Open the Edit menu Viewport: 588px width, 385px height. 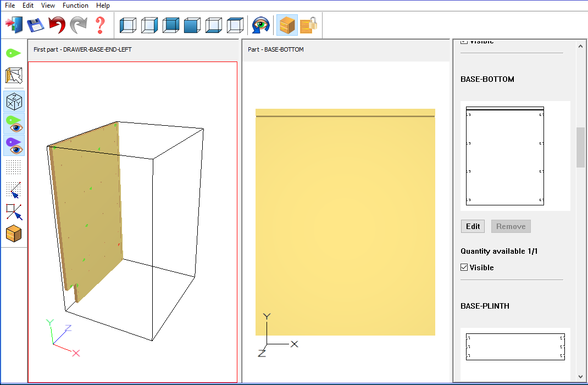click(x=27, y=5)
